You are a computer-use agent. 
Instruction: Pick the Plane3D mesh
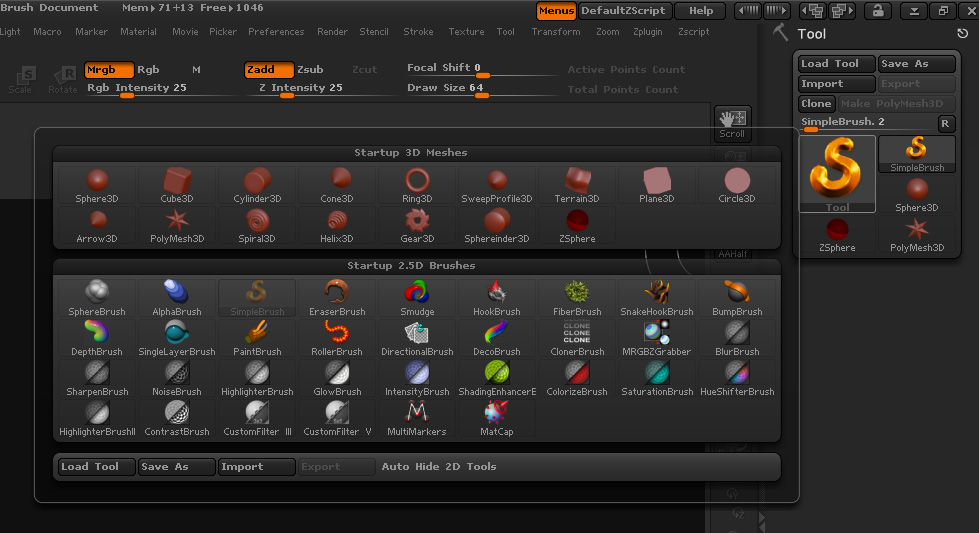coord(656,186)
